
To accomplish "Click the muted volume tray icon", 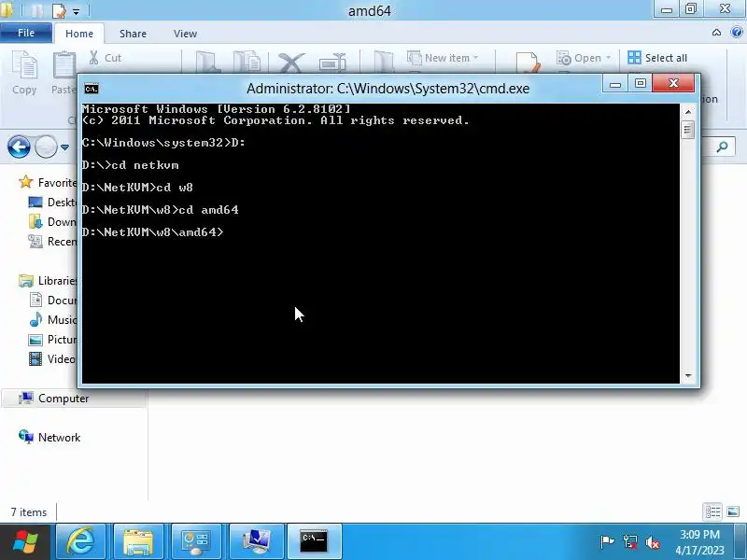I will tap(652, 542).
